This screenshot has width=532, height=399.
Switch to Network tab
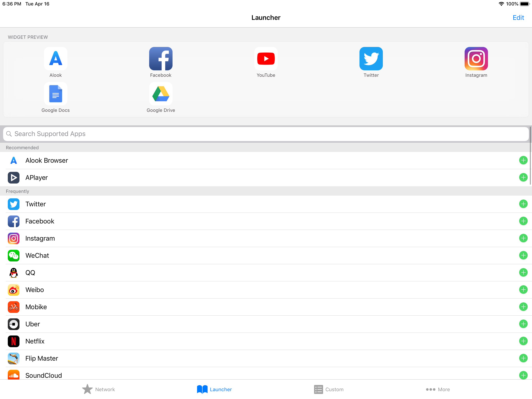click(x=99, y=389)
